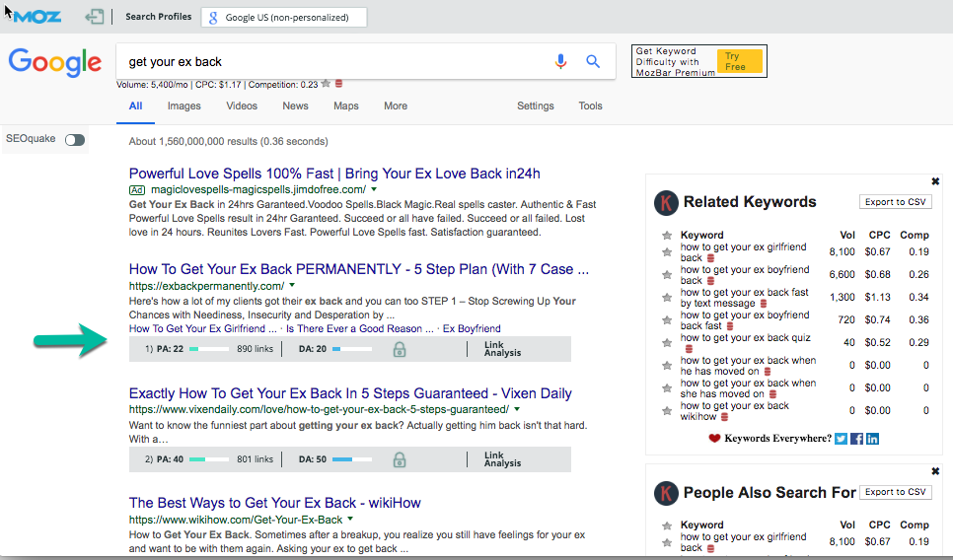Share Keywords Everywhere on Twitter
The image size is (953, 560).
[841, 439]
